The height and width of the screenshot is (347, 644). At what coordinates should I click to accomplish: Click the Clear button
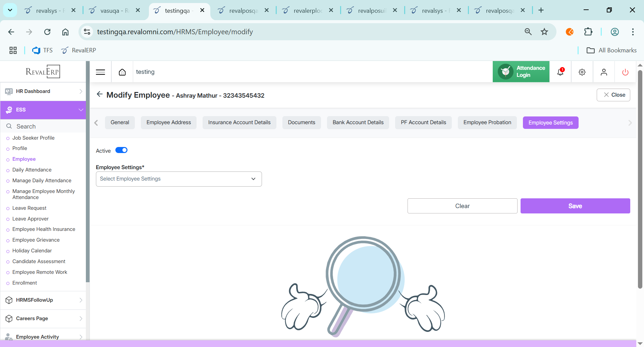click(462, 206)
